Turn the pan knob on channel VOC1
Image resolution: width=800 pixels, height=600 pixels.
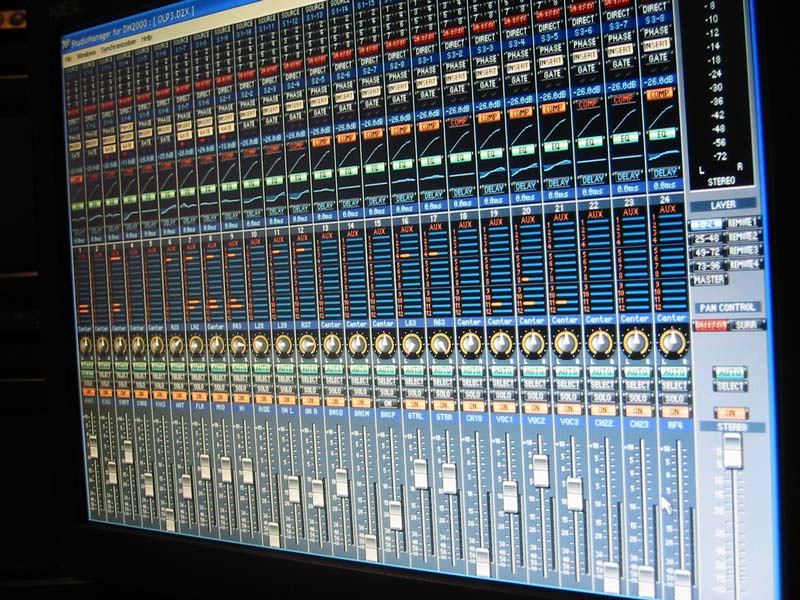coord(501,344)
